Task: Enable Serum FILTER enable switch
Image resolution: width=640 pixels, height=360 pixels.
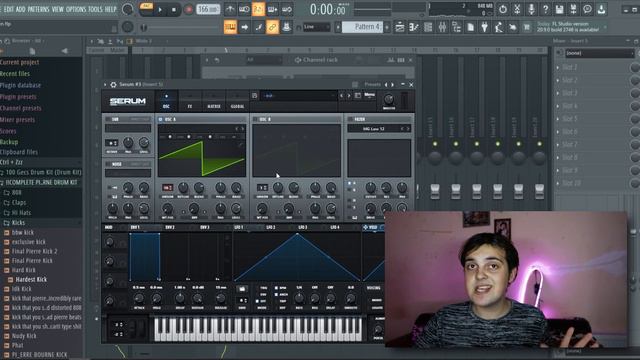Action: click(x=350, y=119)
